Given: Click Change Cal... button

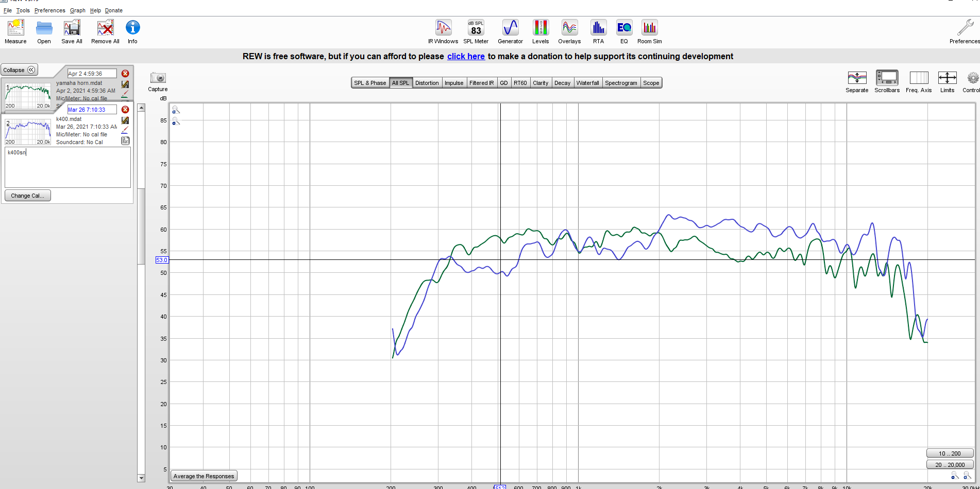Looking at the screenshot, I should point(28,196).
